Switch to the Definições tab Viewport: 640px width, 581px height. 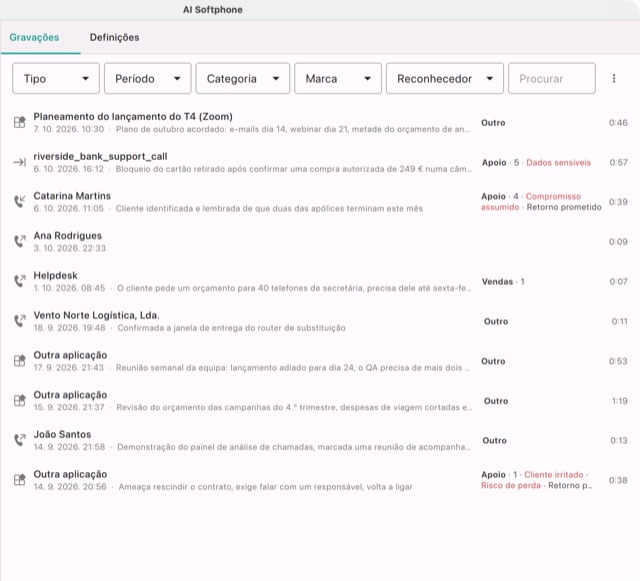point(114,38)
